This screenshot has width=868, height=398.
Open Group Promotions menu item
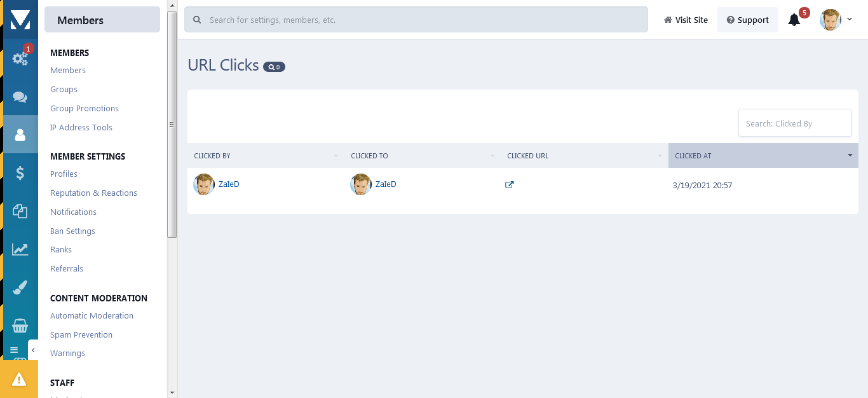point(85,109)
